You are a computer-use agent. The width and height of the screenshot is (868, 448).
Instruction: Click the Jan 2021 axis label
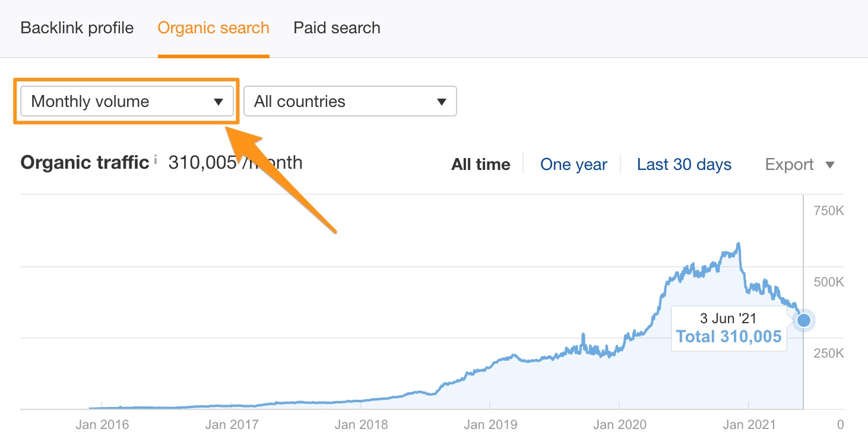click(749, 425)
